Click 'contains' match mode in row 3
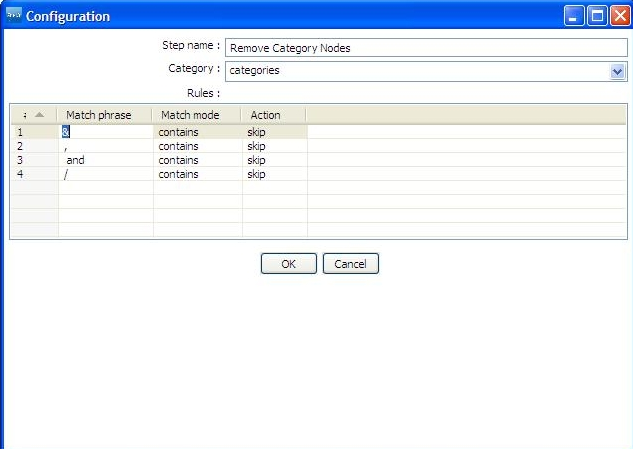Viewport: 633px width, 449px height. (198, 160)
